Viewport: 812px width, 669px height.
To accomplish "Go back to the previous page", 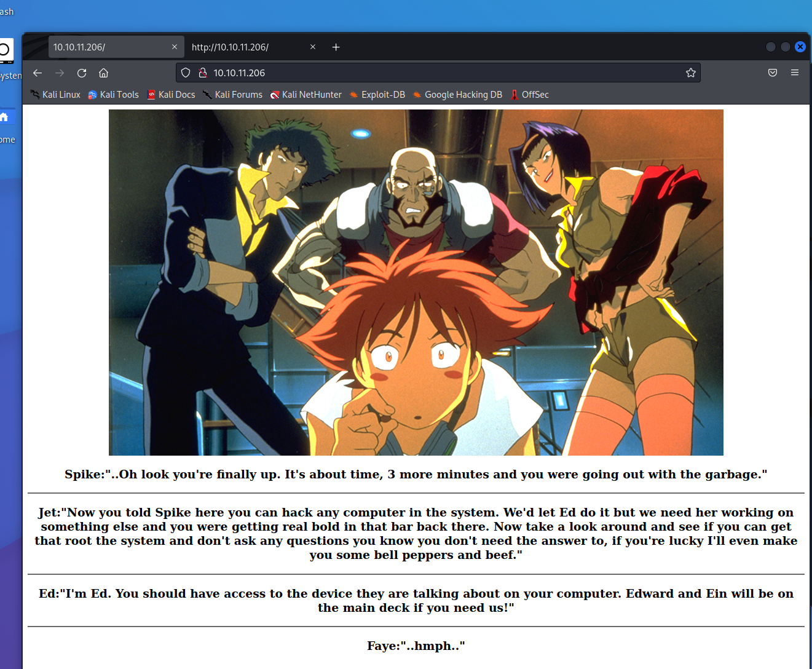I will coord(37,73).
